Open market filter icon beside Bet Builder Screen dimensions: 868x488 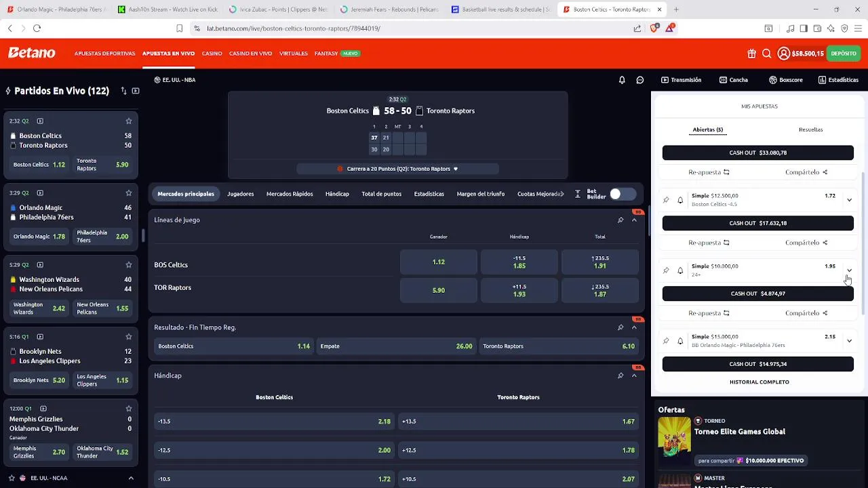coord(577,194)
